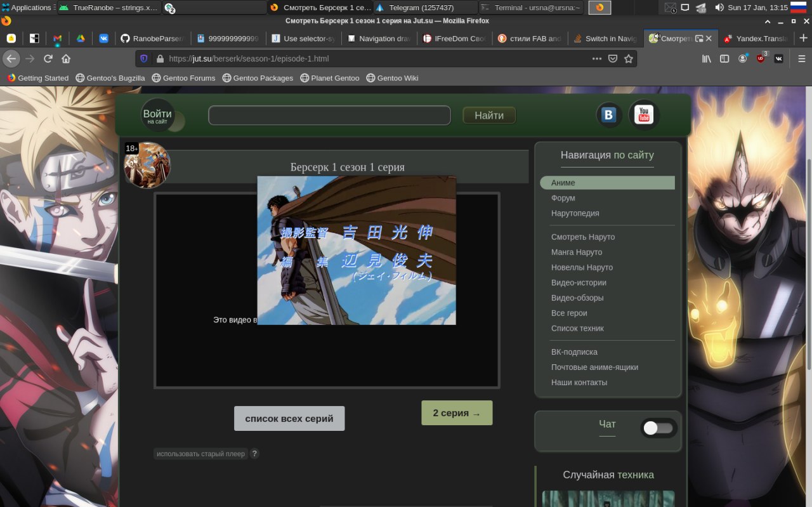Viewport: 812px width, 507px height.
Task: Click the Berserk 18+ thumbnail avatar
Action: click(147, 165)
